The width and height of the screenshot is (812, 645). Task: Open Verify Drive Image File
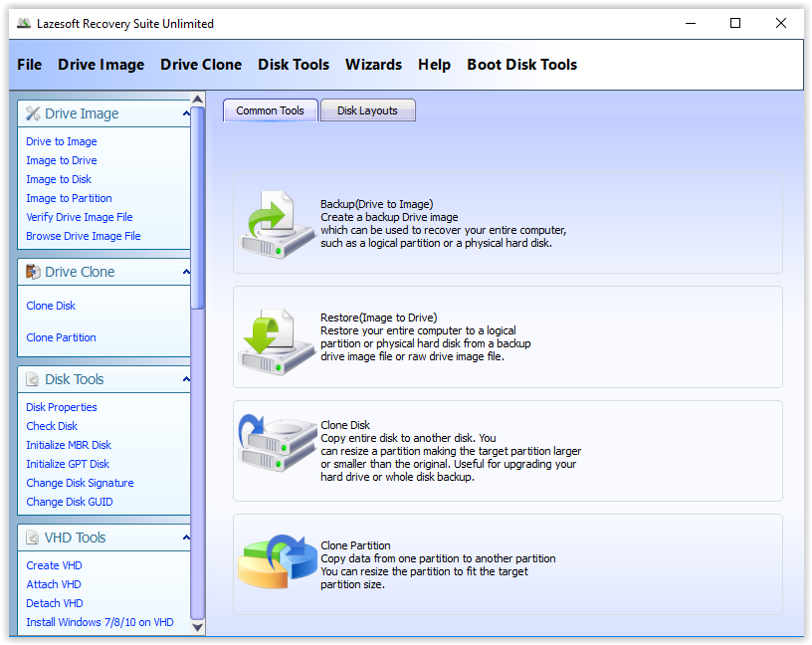(80, 217)
